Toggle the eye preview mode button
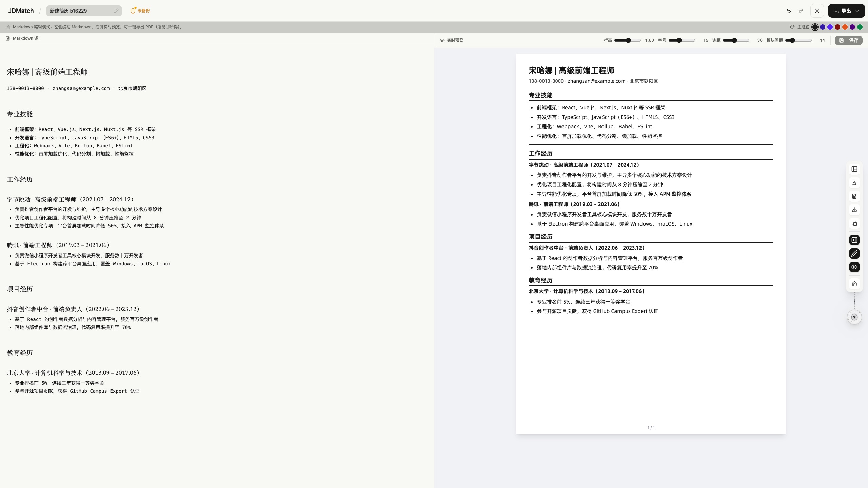Viewport: 868px width, 488px height. pos(854,267)
